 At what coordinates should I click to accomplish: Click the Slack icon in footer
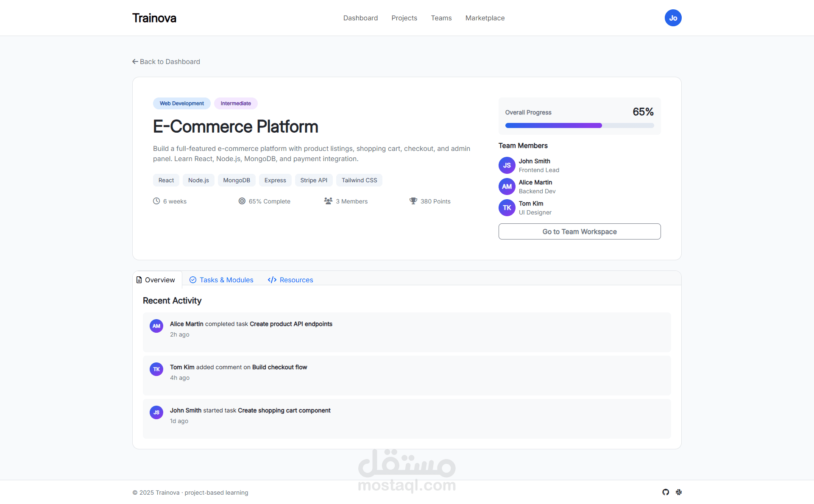coord(679,492)
